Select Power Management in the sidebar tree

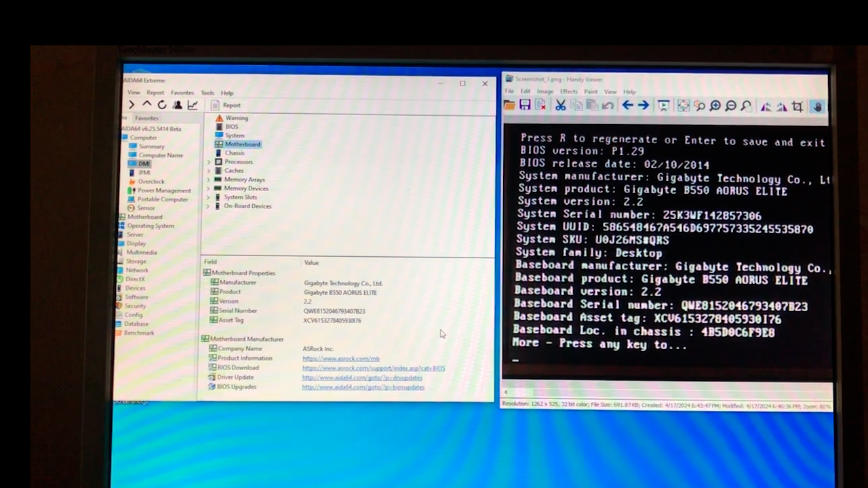(159, 190)
